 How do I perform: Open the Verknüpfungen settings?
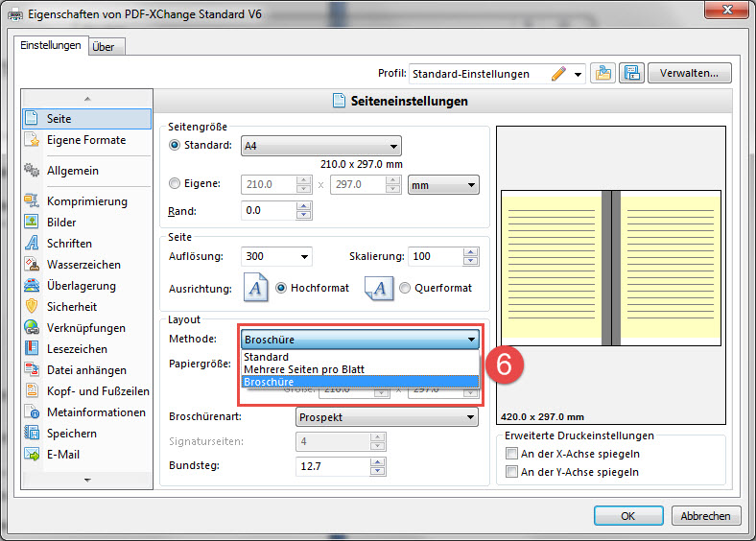click(86, 328)
